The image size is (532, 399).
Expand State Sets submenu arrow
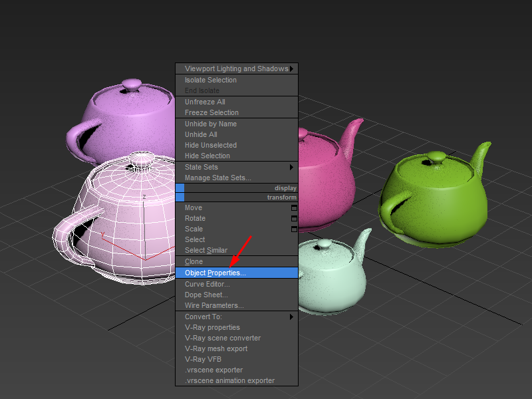tap(291, 168)
